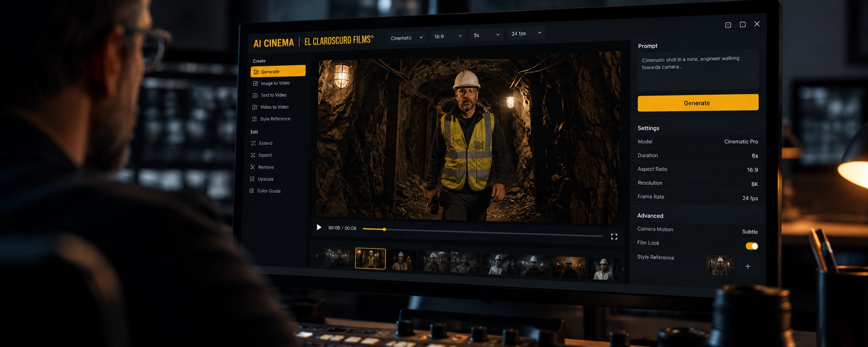
Task: Open the Cinematic style dropdown
Action: pyautogui.click(x=407, y=38)
